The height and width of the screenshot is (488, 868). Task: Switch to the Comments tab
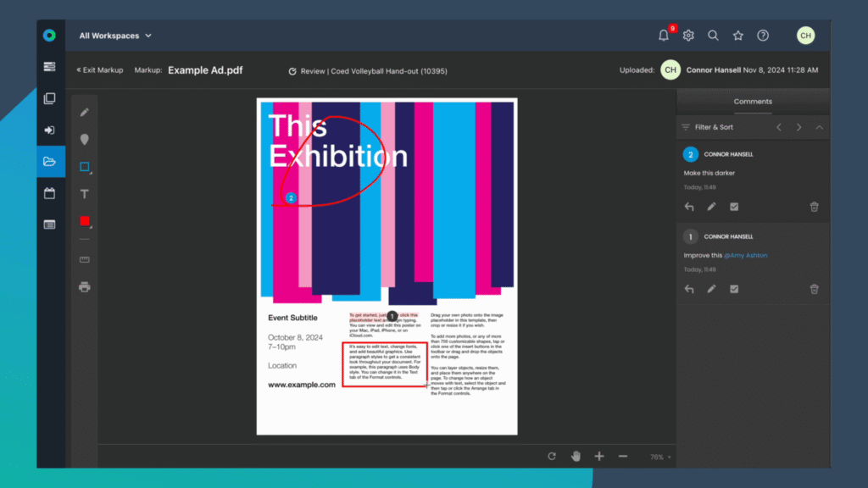click(x=752, y=101)
